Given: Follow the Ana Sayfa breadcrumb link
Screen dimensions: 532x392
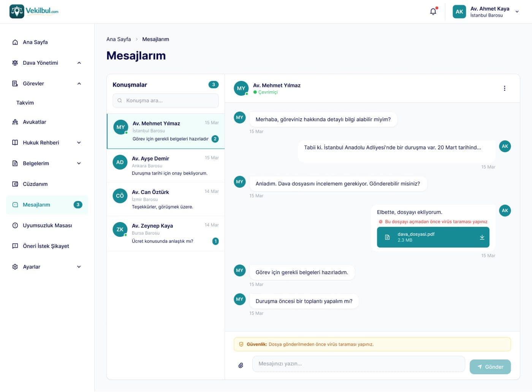Looking at the screenshot, I should (119, 39).
